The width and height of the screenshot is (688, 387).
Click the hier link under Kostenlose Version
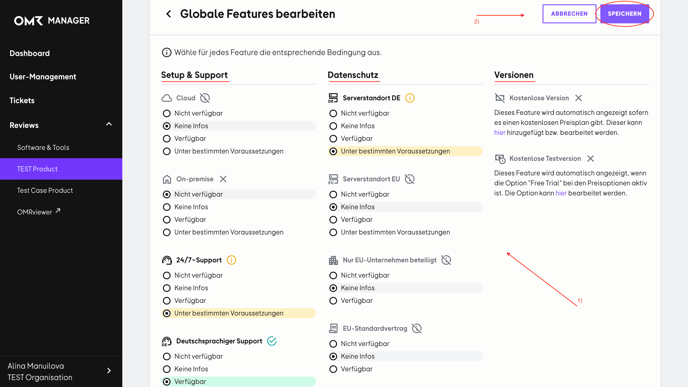pyautogui.click(x=499, y=133)
